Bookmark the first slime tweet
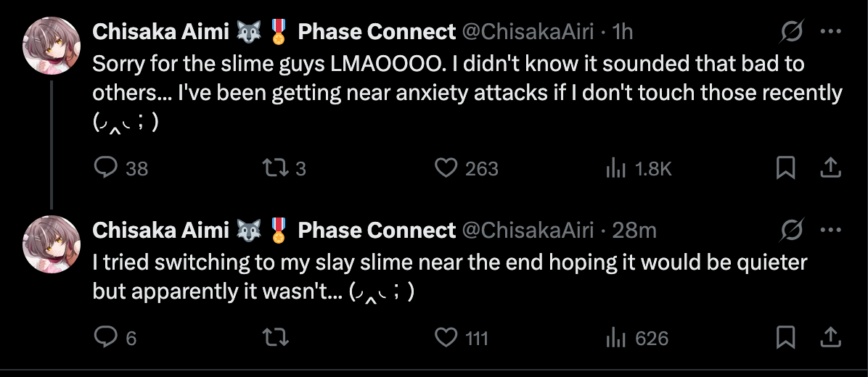Image resolution: width=868 pixels, height=377 pixels. (785, 168)
